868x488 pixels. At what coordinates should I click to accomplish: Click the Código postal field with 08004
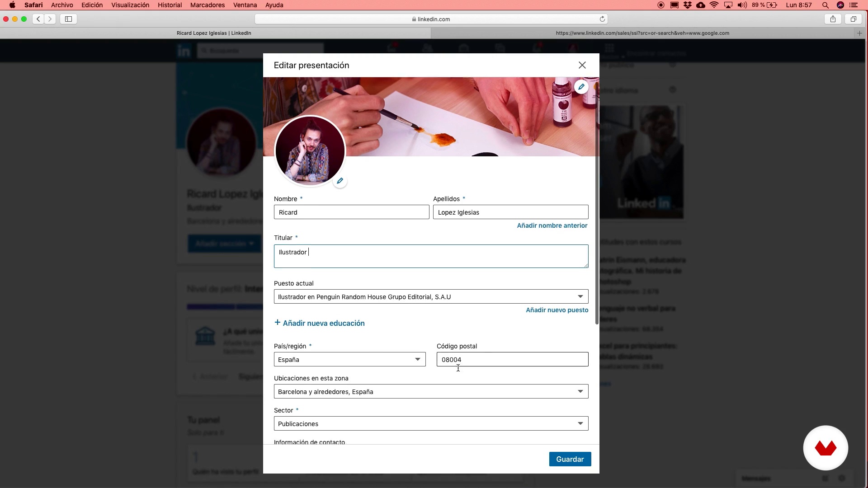click(512, 359)
